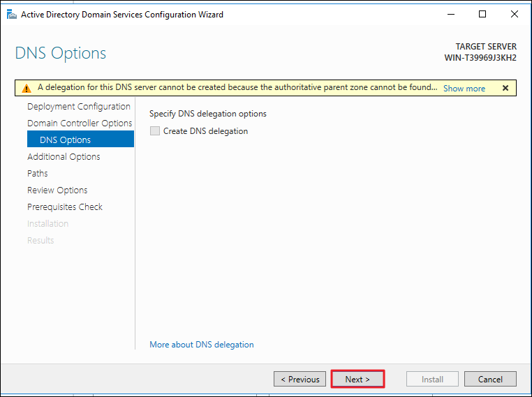
Task: Maximize the wizard window
Action: [x=482, y=14]
